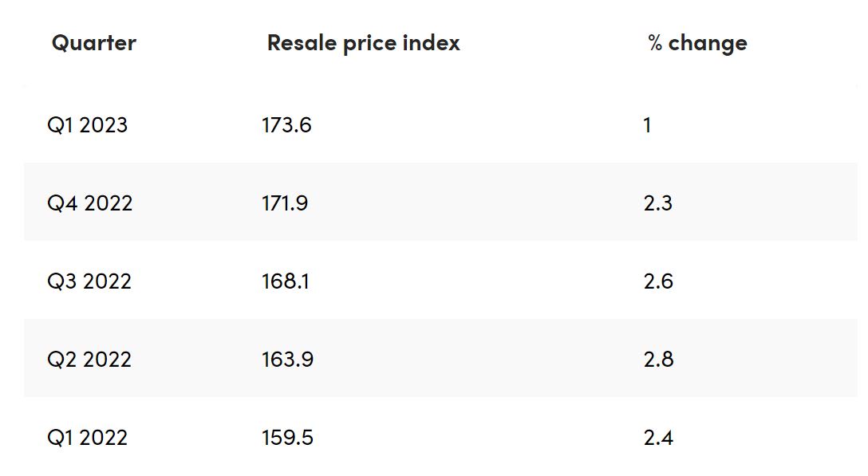The image size is (868, 476).
Task: Click the 2.6 percent change value
Action: (658, 281)
